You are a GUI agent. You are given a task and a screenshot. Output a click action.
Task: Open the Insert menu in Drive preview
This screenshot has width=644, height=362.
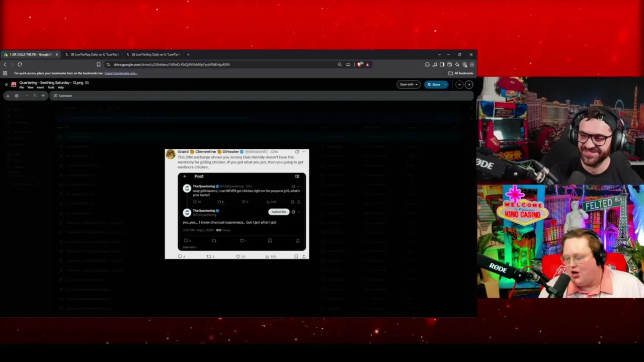pyautogui.click(x=40, y=87)
